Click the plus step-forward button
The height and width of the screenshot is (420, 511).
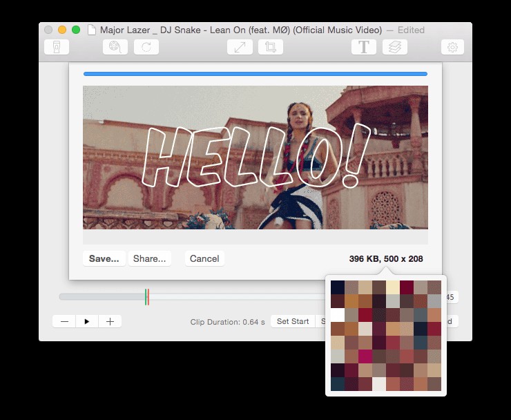(110, 321)
